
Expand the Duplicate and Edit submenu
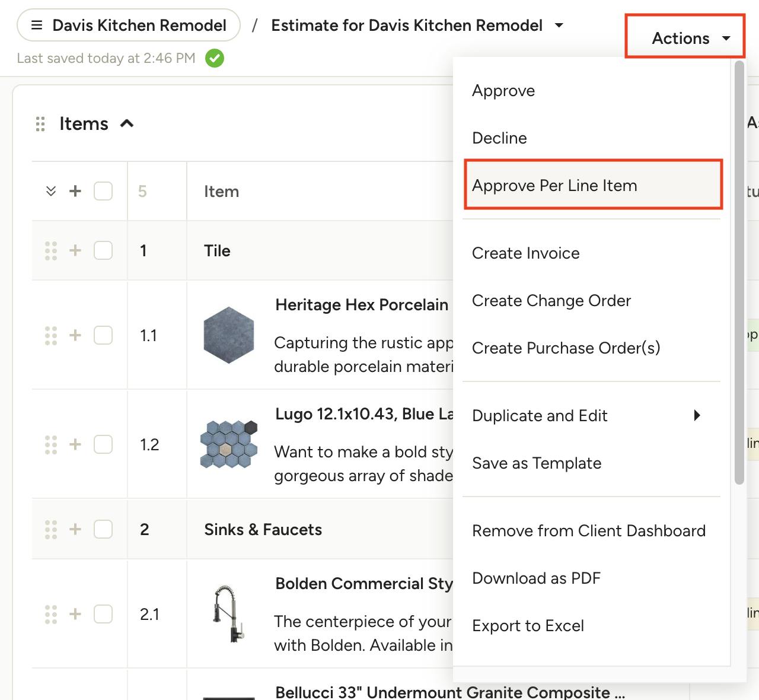tap(697, 415)
